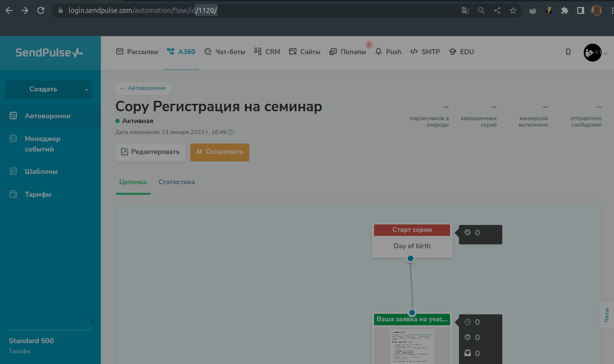Viewport: 614px width, 364px height.
Task: Click the browser forward arrow
Action: (x=25, y=10)
